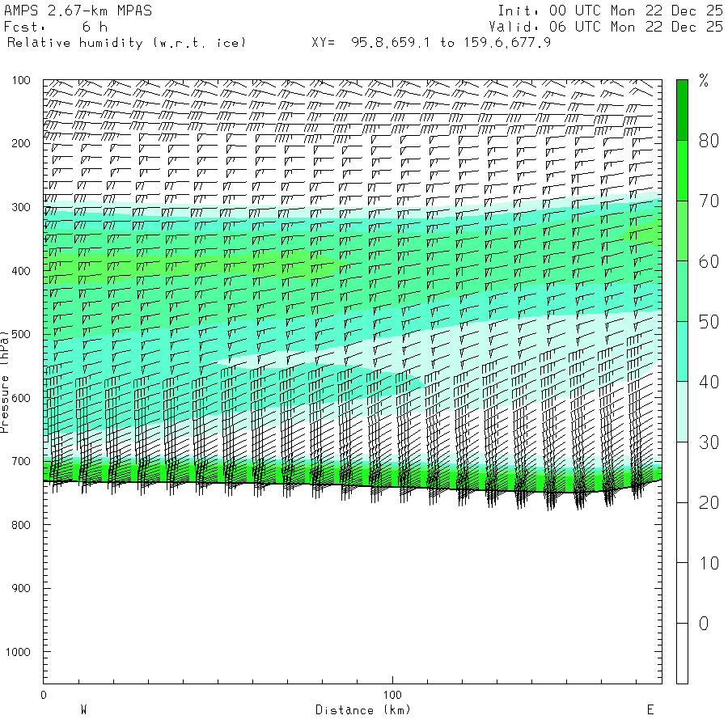Click the Relative humidity (w.r.t. ice) label

[x=126, y=42]
